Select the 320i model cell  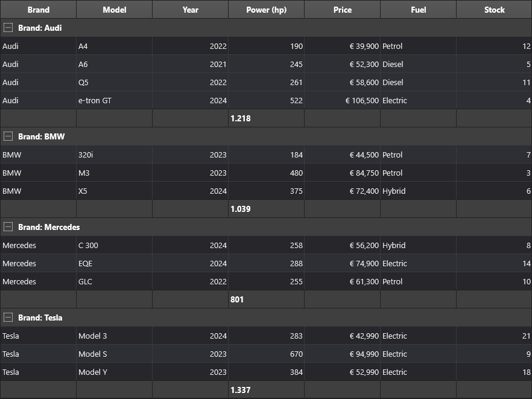tap(115, 155)
